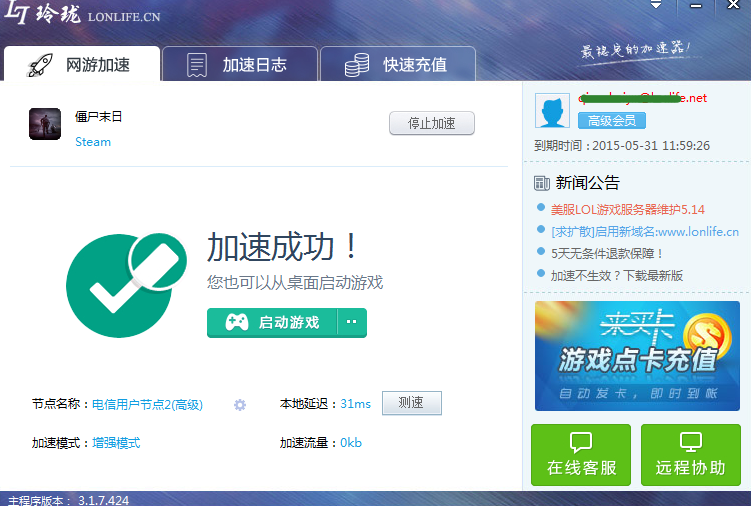Click the 玲珑 LONLIFE.CN logo

[82, 13]
